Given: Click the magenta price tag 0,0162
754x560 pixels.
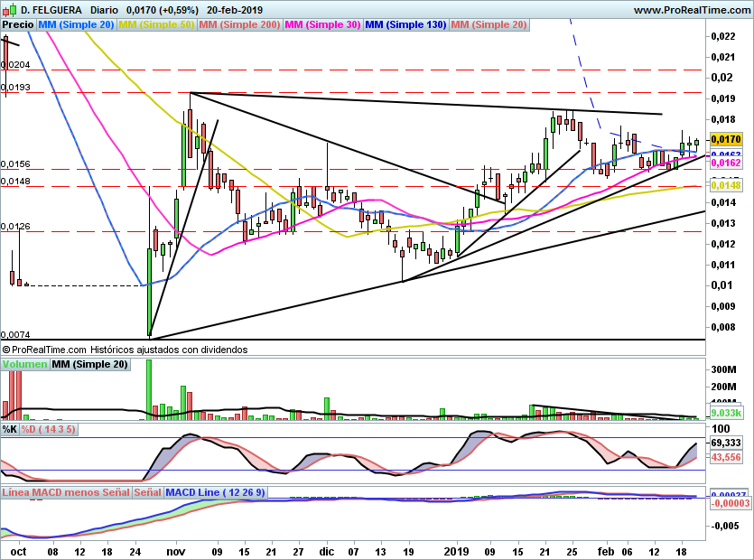Looking at the screenshot, I should click(x=726, y=163).
